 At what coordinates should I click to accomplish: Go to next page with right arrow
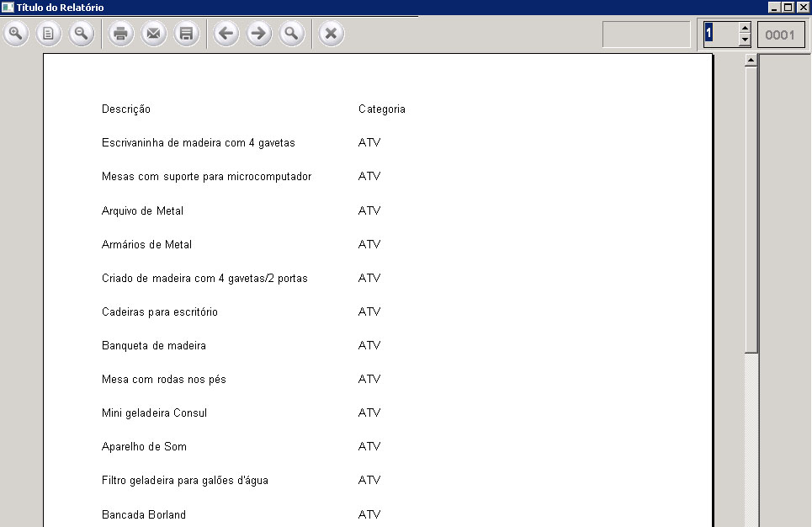pyautogui.click(x=258, y=35)
